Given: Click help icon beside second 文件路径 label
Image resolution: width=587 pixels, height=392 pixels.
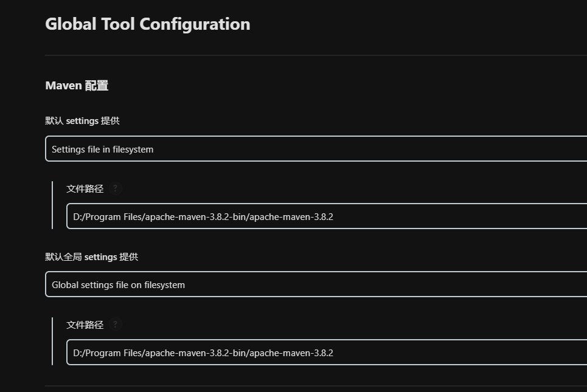Looking at the screenshot, I should pos(115,325).
